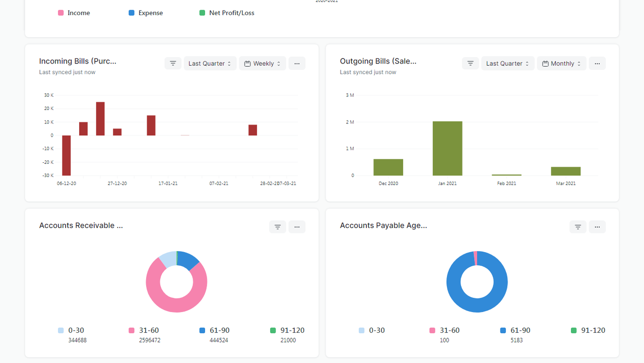Open filter for Accounts Receivable chart
This screenshot has height=363, width=644.
pyautogui.click(x=278, y=227)
